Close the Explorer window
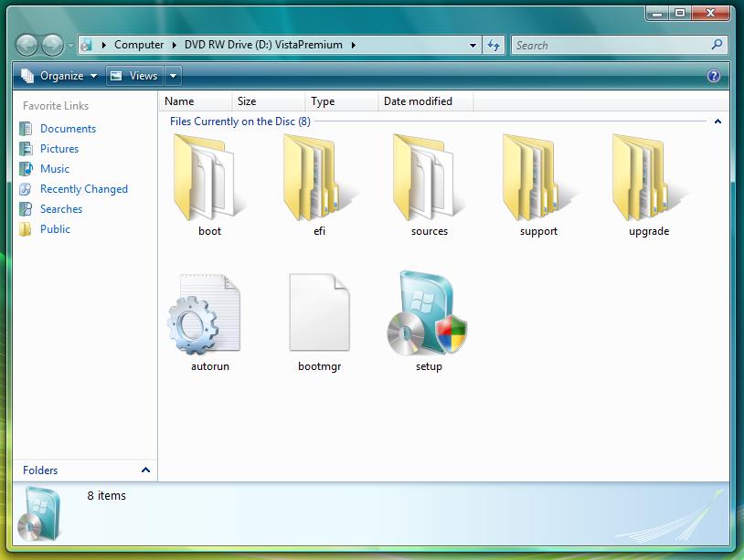 click(710, 14)
